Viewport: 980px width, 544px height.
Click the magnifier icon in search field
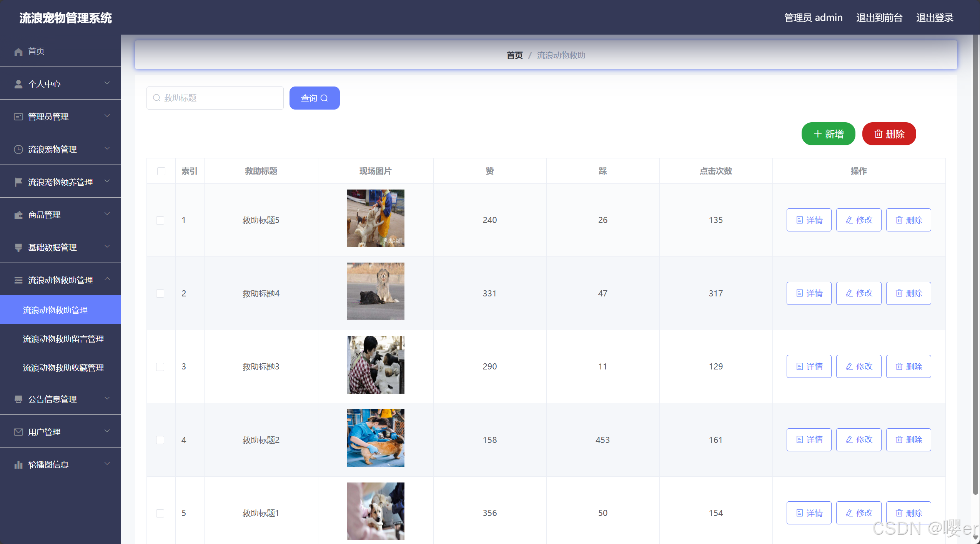[x=156, y=98]
